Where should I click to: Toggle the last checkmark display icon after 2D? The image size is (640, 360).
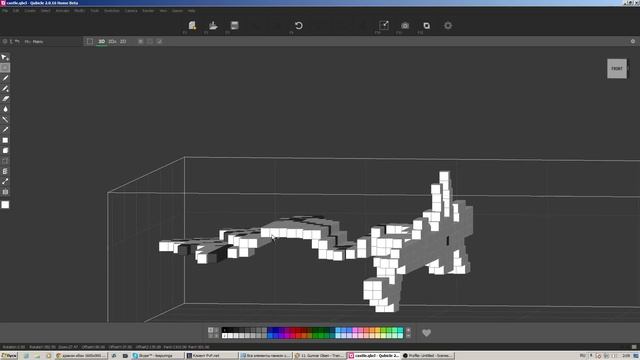tap(159, 41)
